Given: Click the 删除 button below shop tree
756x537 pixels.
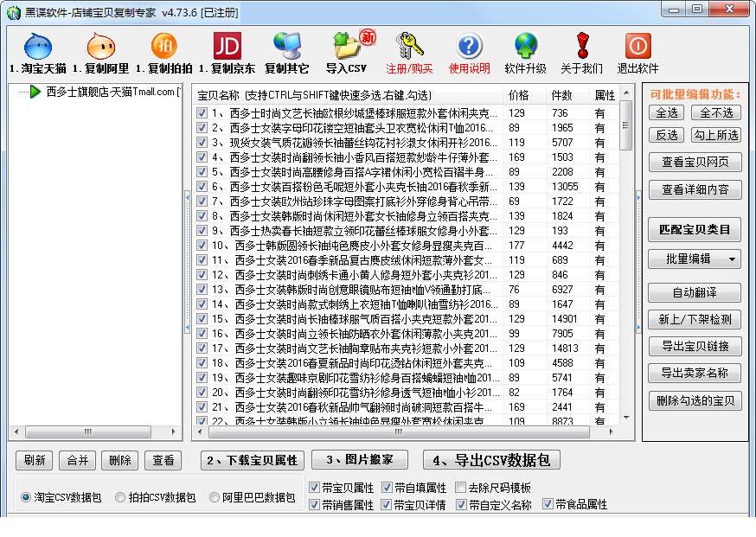Looking at the screenshot, I should (x=120, y=460).
